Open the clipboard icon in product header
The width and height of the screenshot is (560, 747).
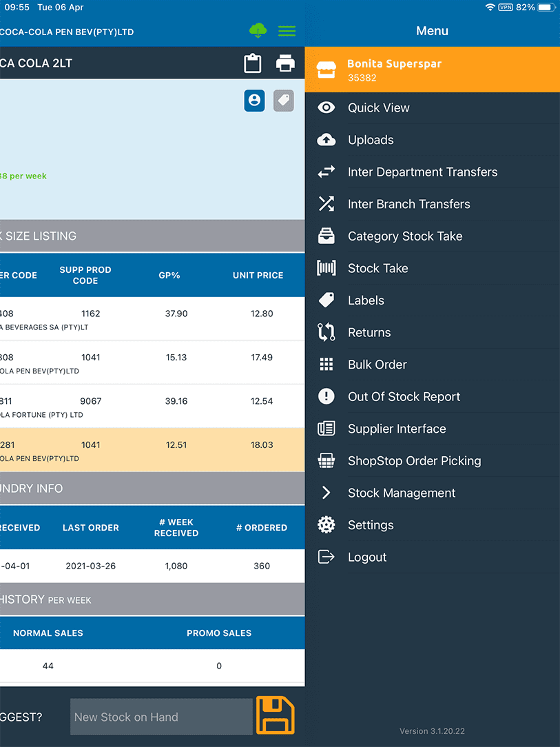[x=252, y=63]
